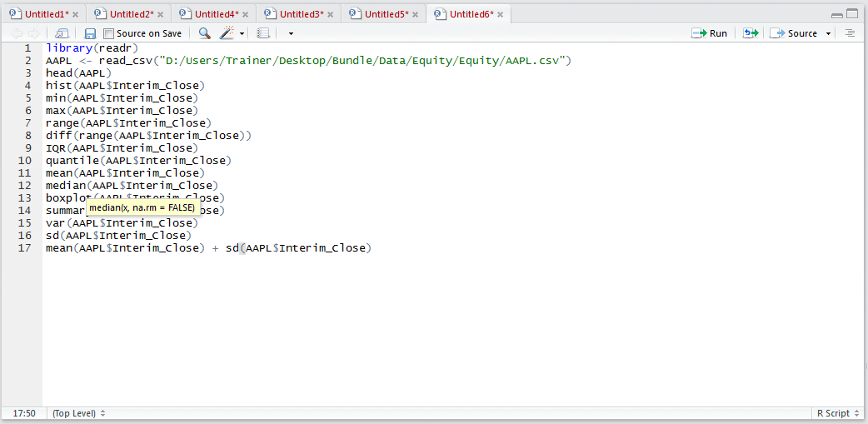The image size is (868, 424).
Task: Open Find/Replace magnifying glass
Action: click(x=204, y=34)
